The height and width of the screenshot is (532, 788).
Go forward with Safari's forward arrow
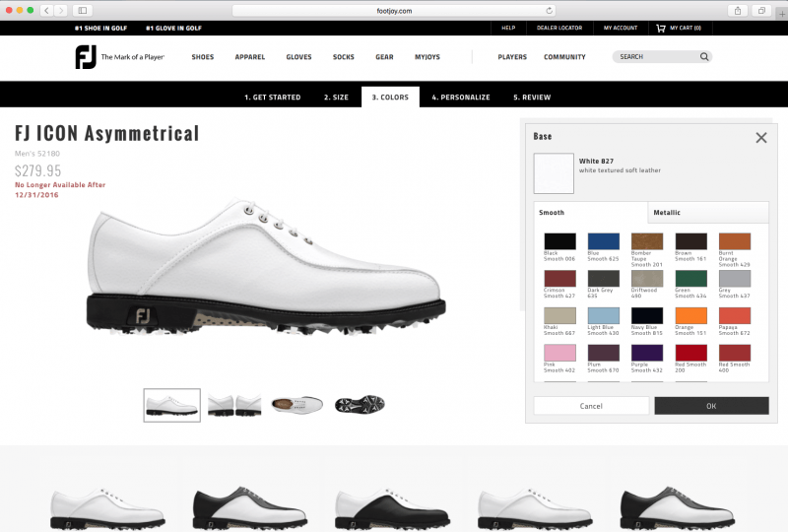point(61,10)
